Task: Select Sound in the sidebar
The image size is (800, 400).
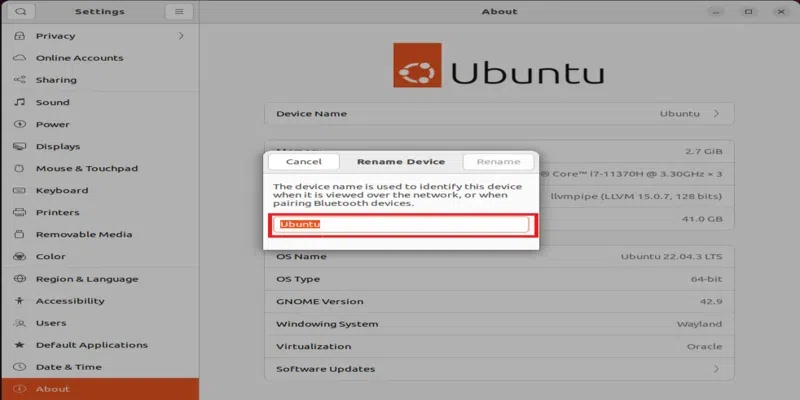Action: tap(99, 102)
